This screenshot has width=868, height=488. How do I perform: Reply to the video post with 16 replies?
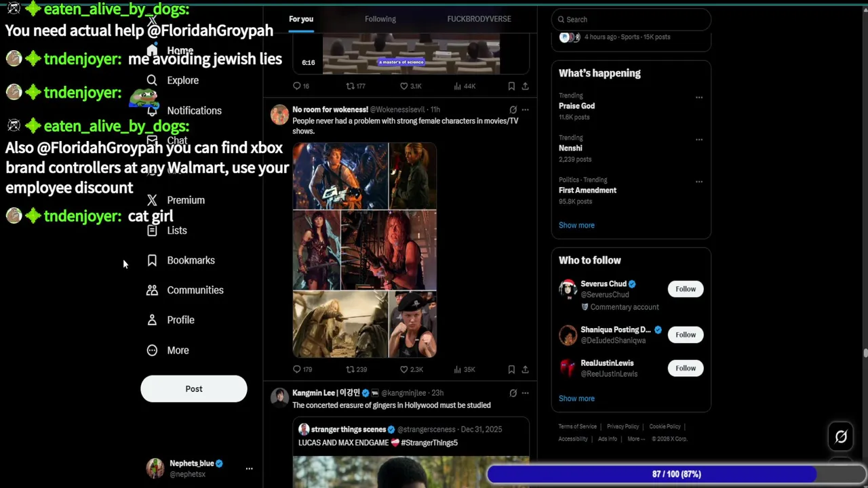point(300,86)
